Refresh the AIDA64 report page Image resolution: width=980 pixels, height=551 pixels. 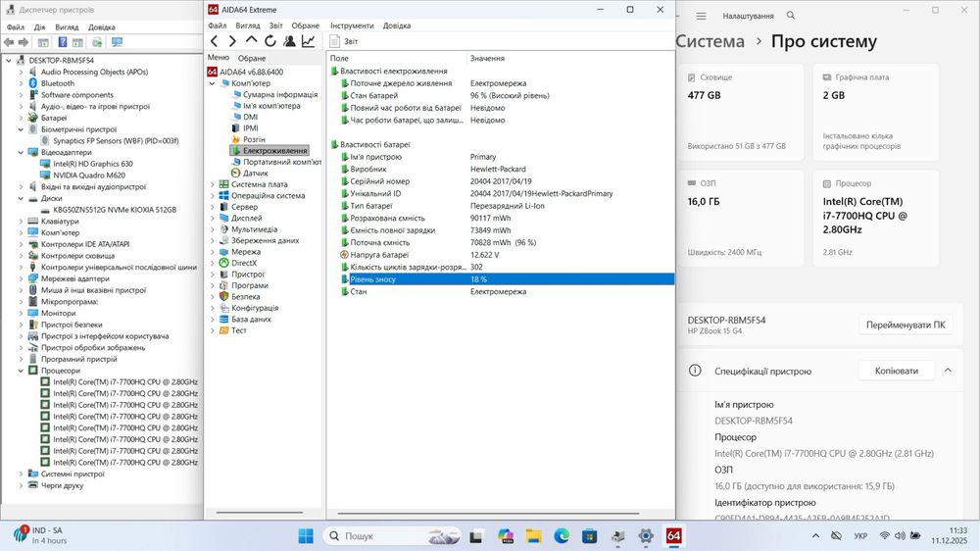pyautogui.click(x=270, y=41)
